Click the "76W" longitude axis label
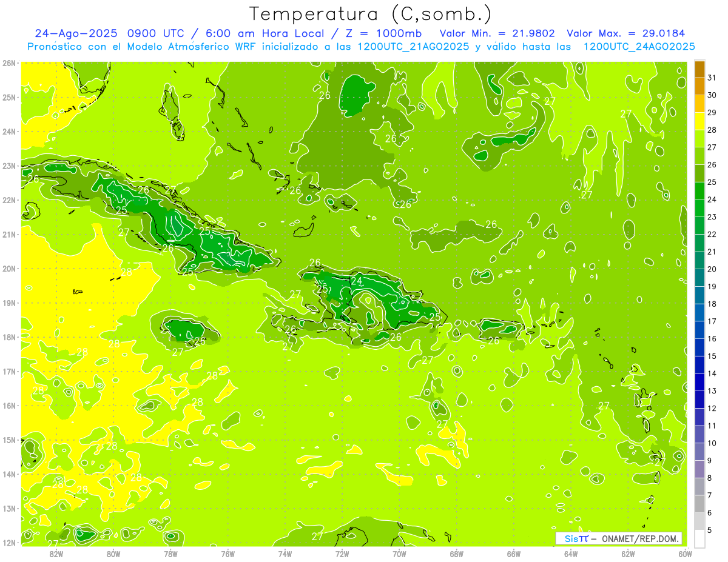This screenshot has width=728, height=562. (x=227, y=554)
